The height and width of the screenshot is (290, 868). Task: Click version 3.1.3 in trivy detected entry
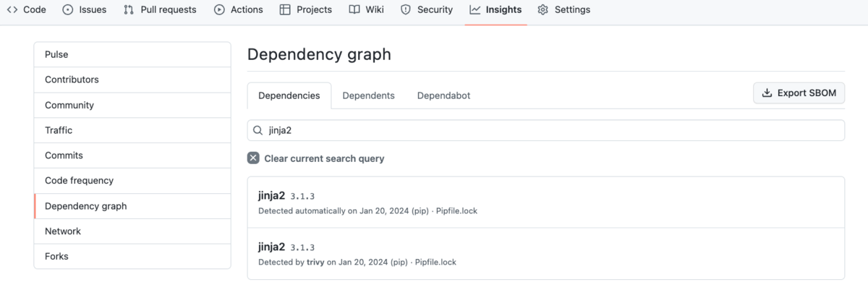302,248
